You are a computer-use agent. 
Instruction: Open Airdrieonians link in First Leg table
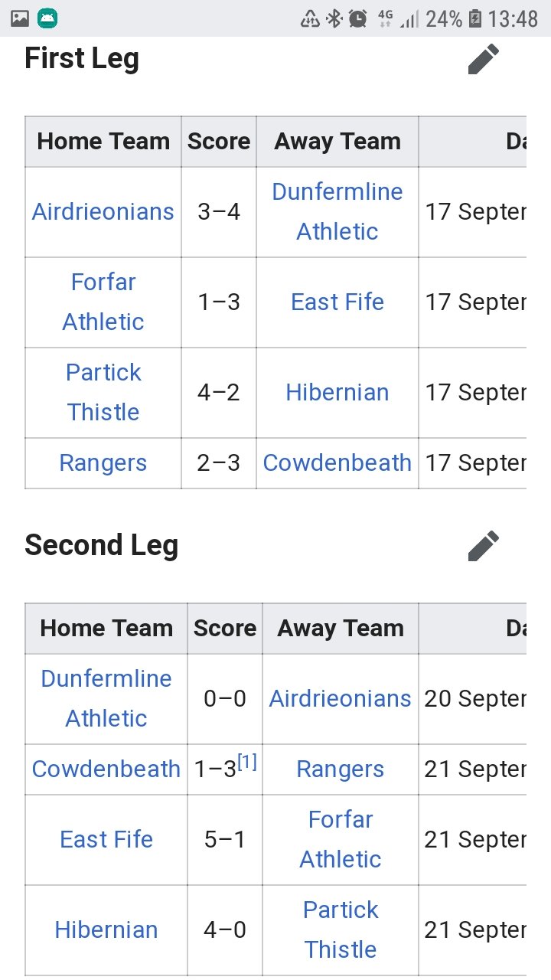click(x=103, y=212)
